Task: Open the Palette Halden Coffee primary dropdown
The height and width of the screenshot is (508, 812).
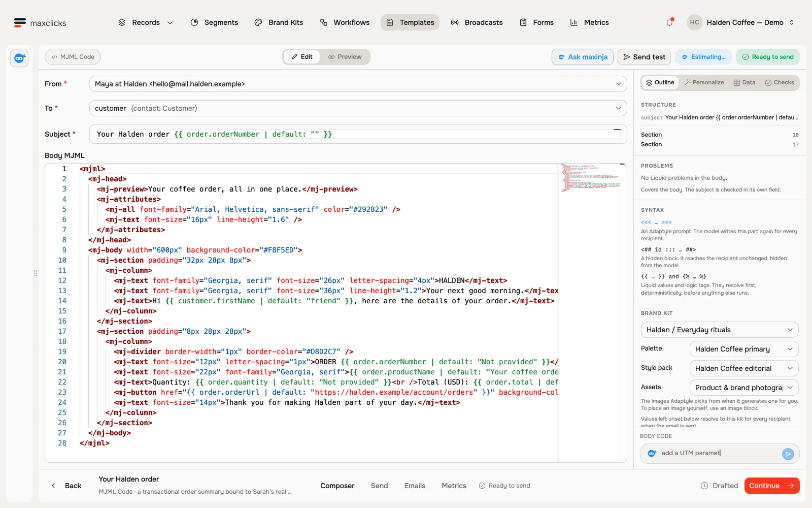Action: pos(743,349)
